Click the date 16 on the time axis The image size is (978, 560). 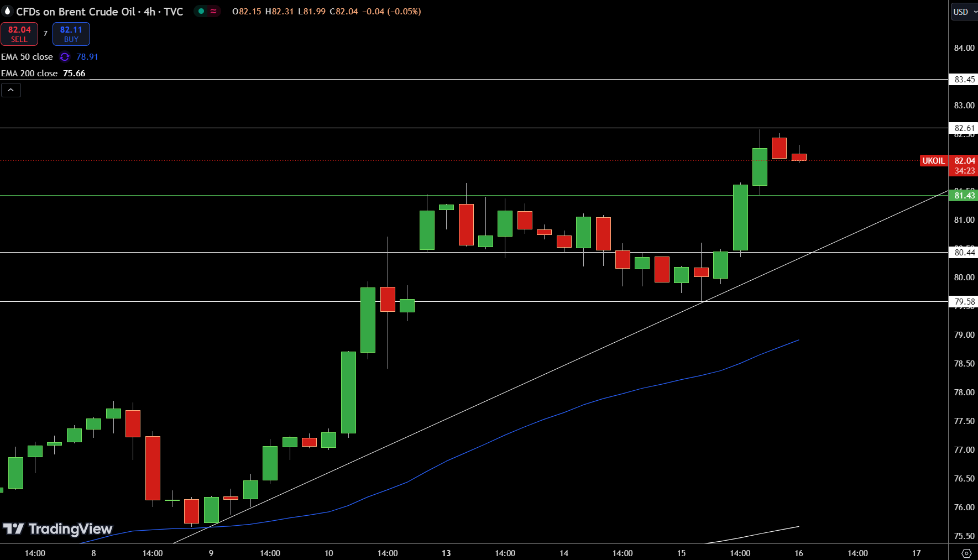[x=799, y=553]
